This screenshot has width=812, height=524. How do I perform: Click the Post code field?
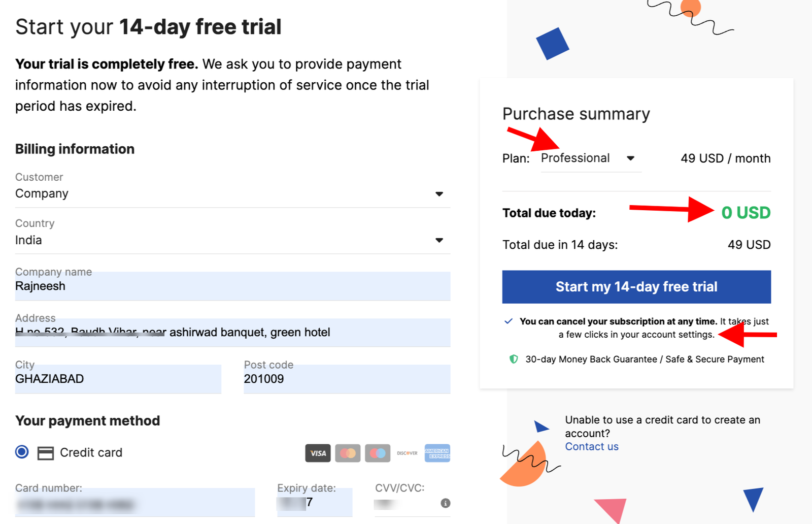(x=347, y=379)
